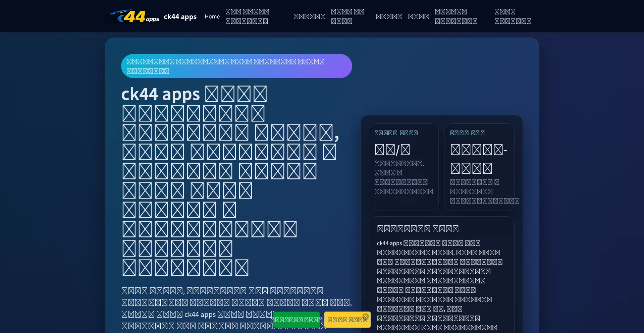Click the main heading starting with ck44 apps
The image size is (644, 333).
tap(230, 181)
